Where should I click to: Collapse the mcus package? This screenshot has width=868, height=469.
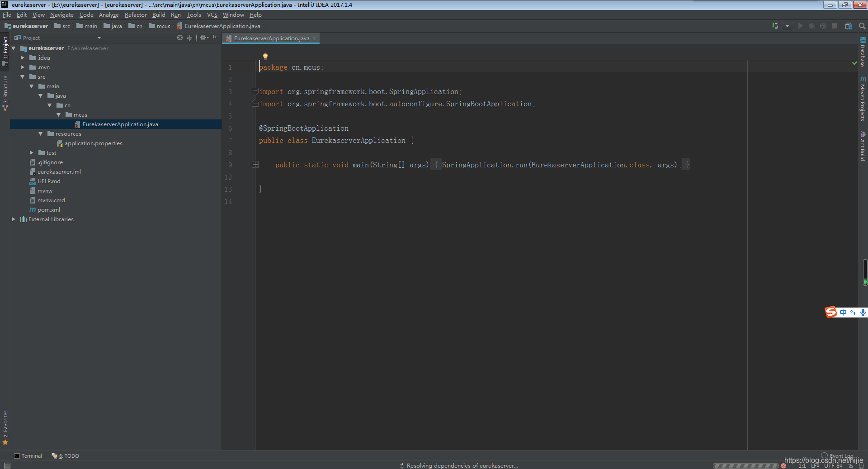[59, 114]
